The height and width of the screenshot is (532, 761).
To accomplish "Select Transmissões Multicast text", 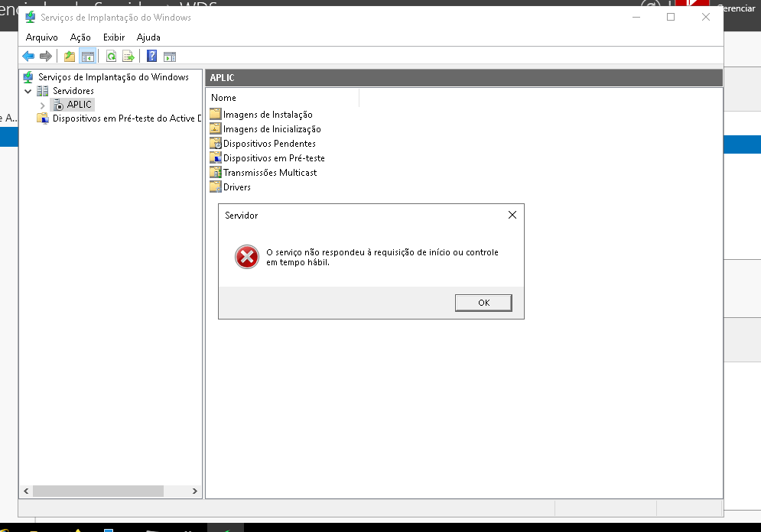I will pos(270,173).
